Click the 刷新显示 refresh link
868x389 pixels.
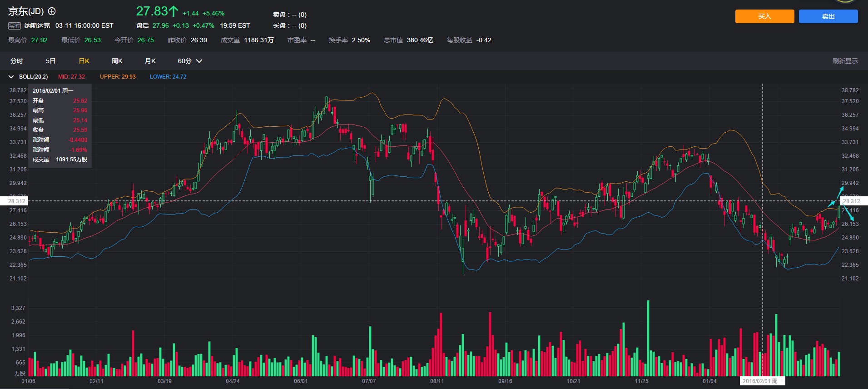click(x=845, y=61)
